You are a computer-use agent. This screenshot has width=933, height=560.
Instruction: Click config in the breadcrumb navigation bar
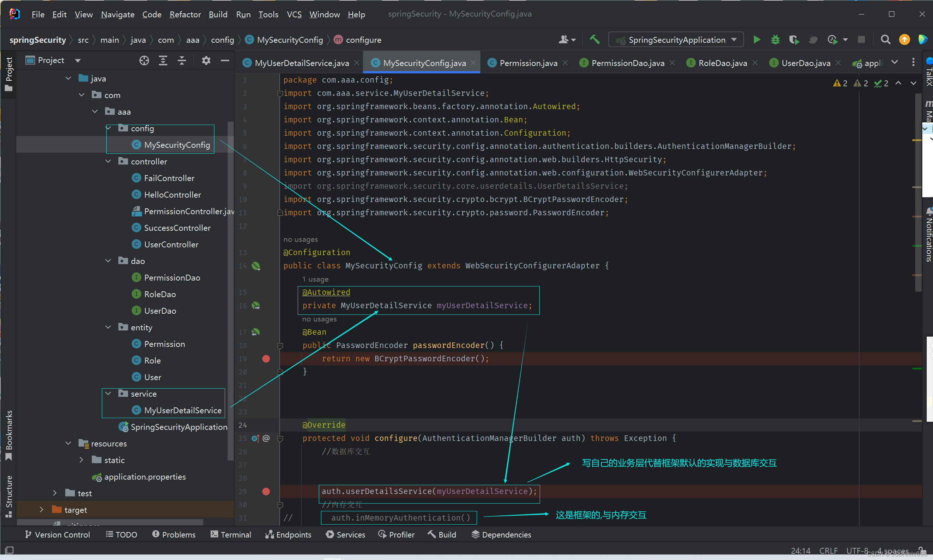(x=222, y=39)
